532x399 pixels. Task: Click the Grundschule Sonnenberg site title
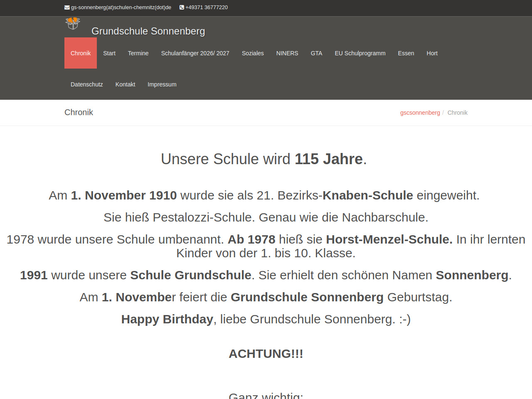pos(148,31)
